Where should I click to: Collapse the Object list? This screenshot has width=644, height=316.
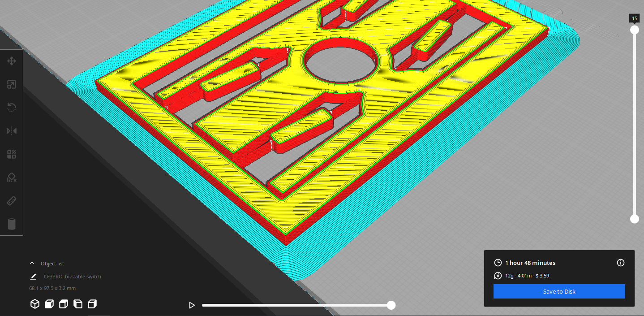[32, 264]
